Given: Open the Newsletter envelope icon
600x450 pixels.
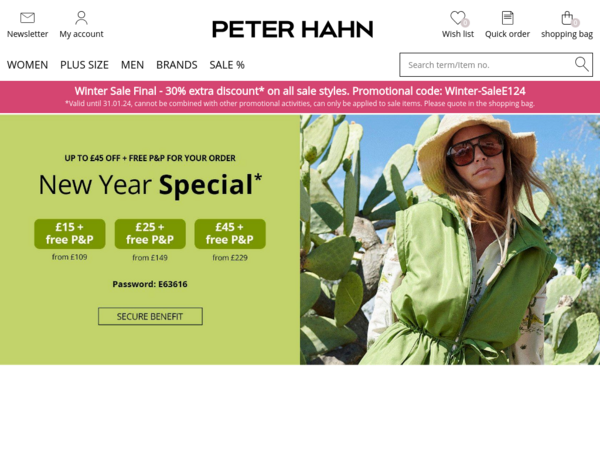Looking at the screenshot, I should 27,18.
